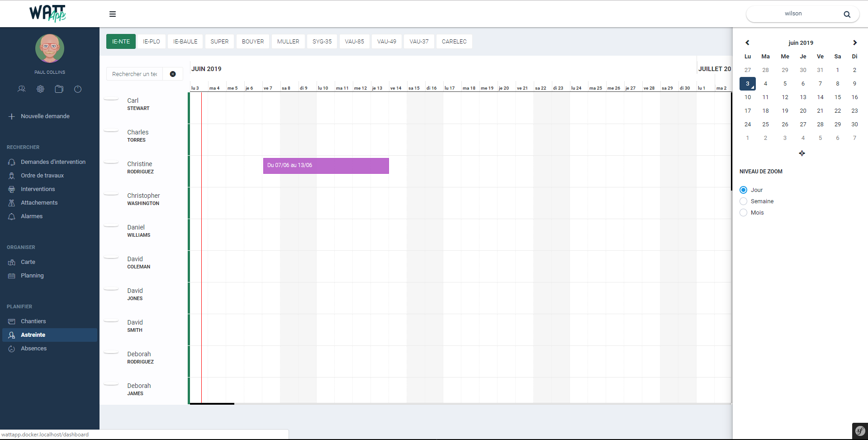Screen dimensions: 868x440
Task: Click the power logout icon
Action: coord(78,89)
